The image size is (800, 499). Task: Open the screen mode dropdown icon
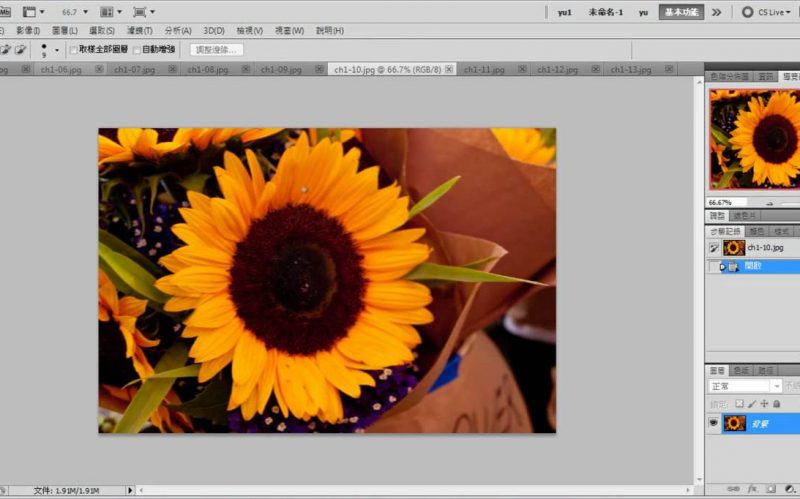coord(142,12)
